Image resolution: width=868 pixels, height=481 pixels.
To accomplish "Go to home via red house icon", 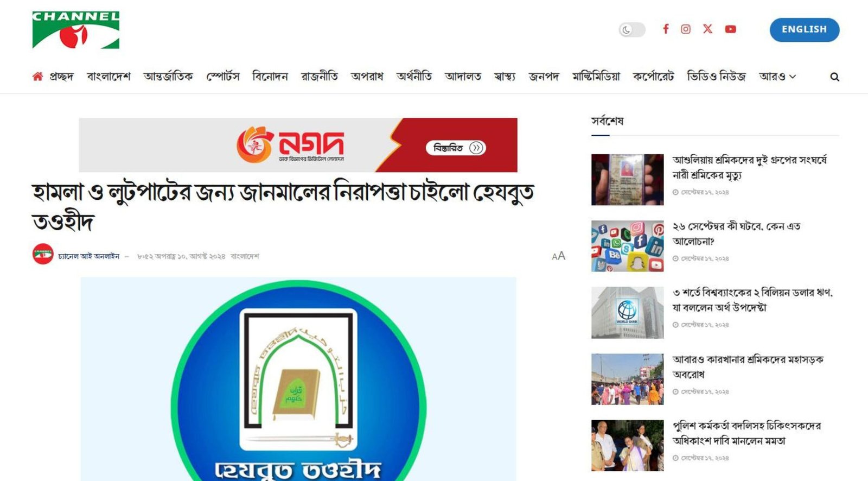I will coord(37,77).
